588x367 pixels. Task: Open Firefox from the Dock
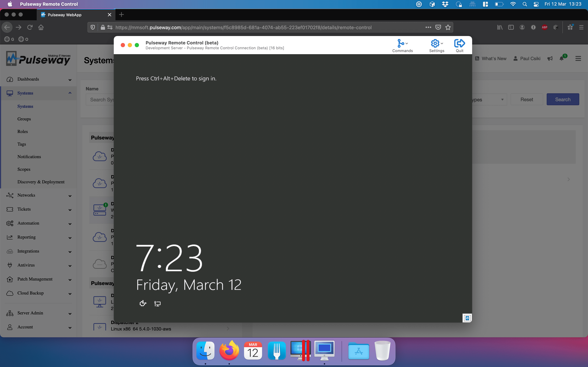click(x=229, y=351)
